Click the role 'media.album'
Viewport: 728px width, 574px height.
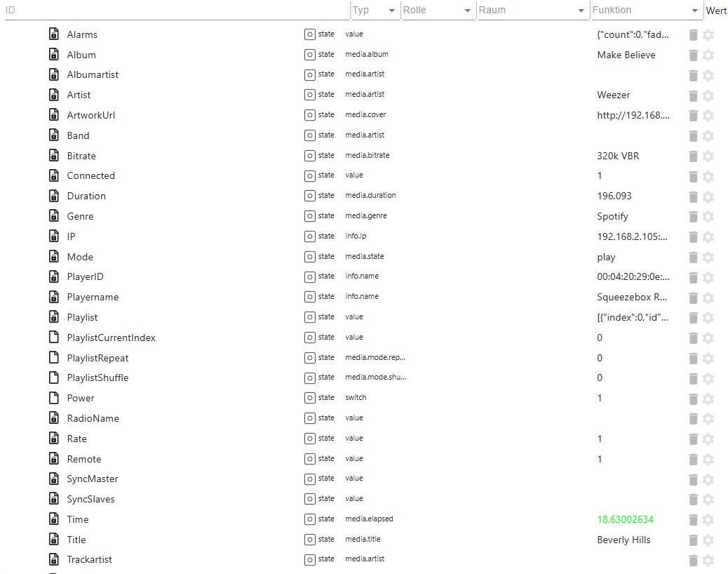pyautogui.click(x=367, y=54)
